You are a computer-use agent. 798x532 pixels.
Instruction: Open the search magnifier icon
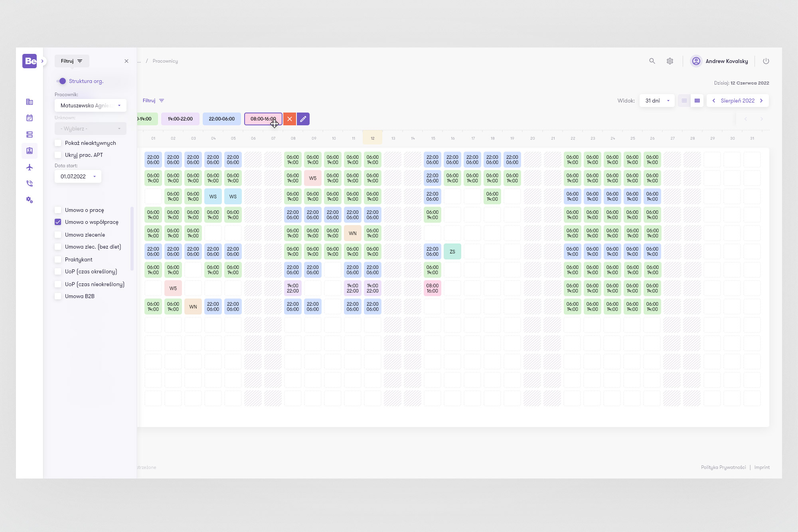coord(652,61)
